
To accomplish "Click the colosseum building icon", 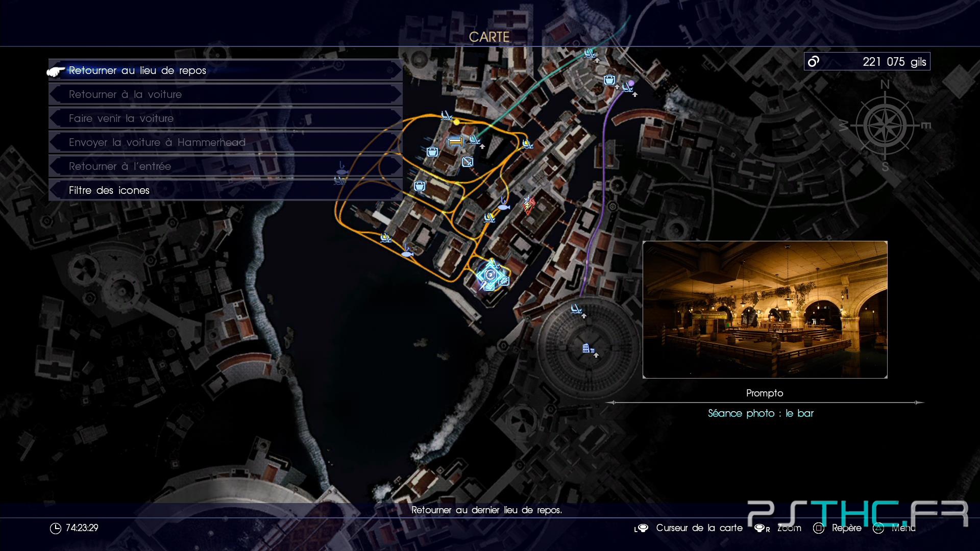I will [x=588, y=348].
